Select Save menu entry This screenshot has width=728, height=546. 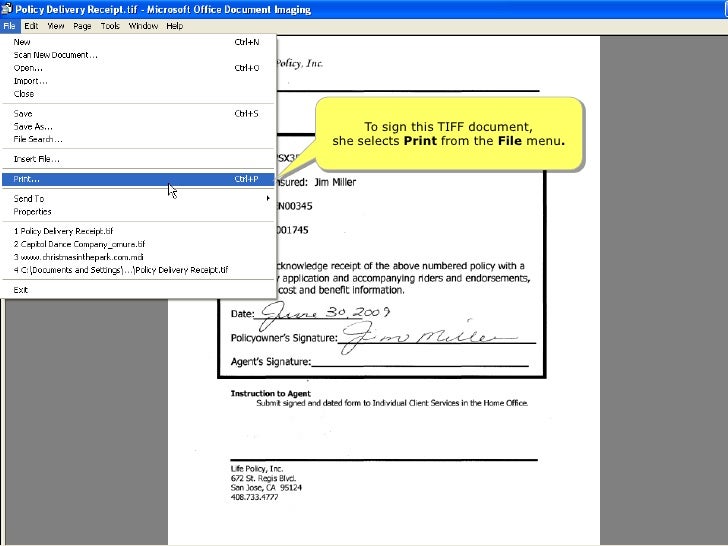[x=138, y=113]
